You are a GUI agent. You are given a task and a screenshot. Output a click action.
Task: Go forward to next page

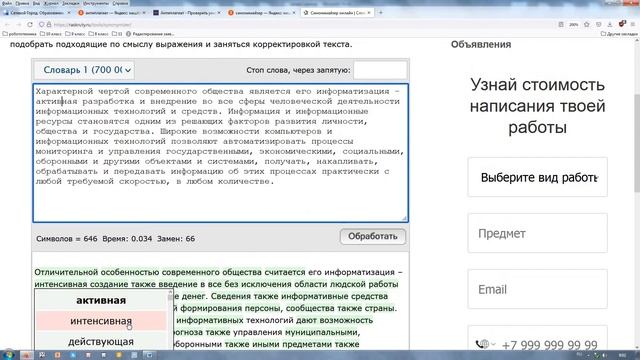point(19,24)
